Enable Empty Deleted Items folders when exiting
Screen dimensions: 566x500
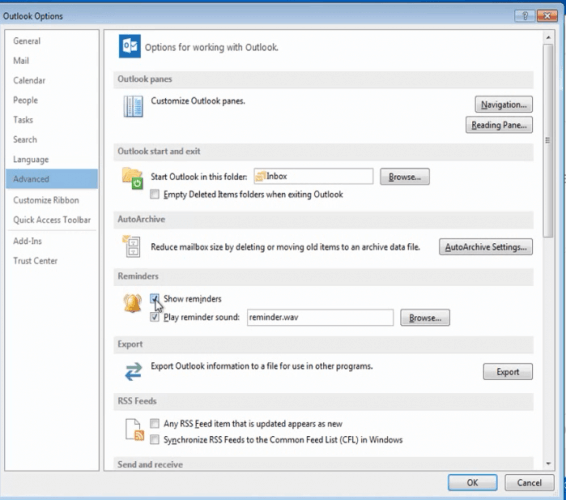[x=154, y=194]
